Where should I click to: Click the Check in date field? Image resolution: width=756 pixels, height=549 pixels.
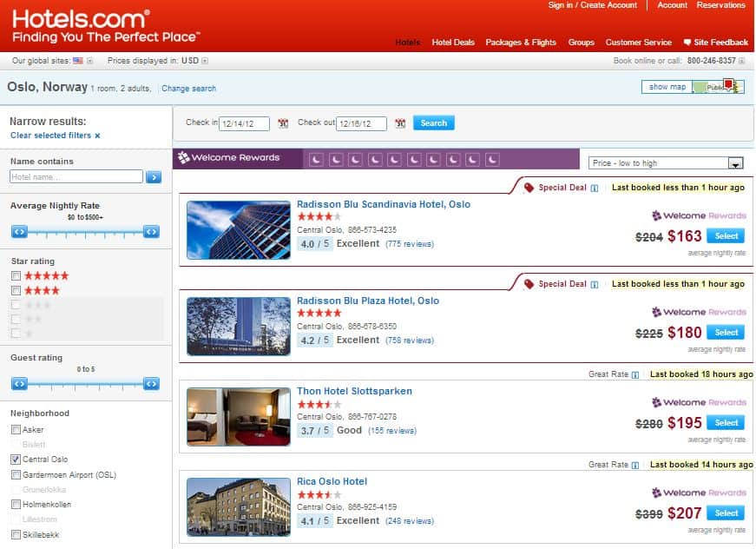coord(244,124)
